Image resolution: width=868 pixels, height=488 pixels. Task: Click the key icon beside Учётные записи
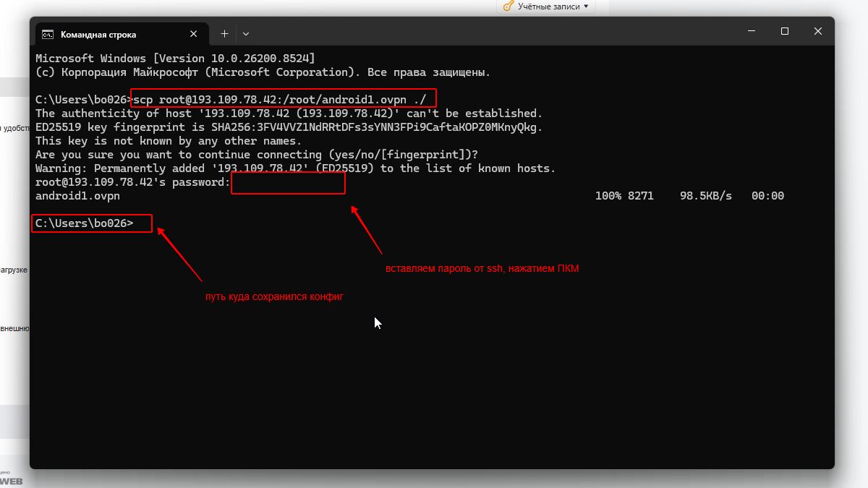click(508, 7)
